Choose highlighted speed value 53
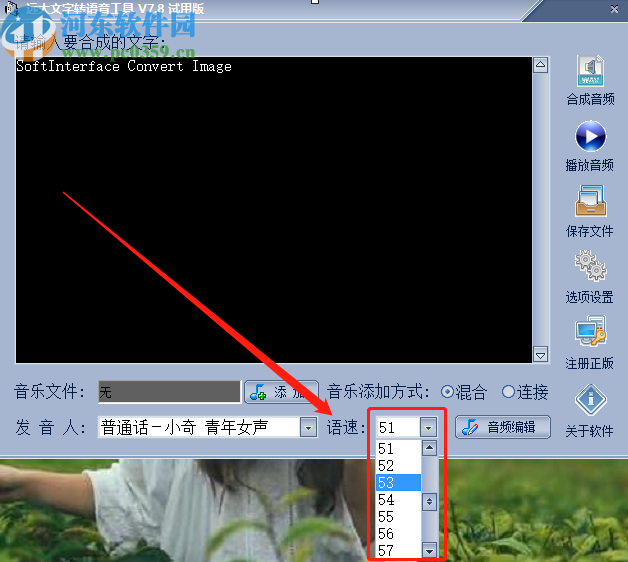The width and height of the screenshot is (628, 562). click(x=398, y=483)
